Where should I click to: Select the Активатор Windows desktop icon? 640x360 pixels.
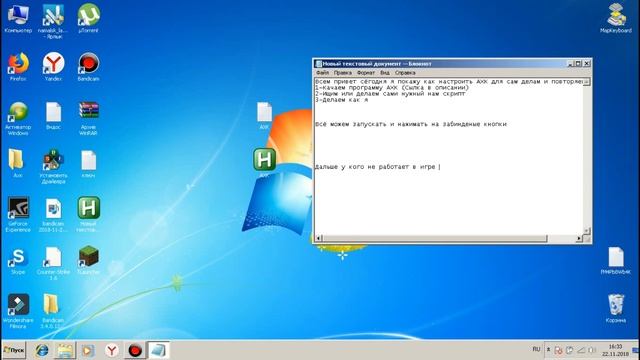(18, 118)
